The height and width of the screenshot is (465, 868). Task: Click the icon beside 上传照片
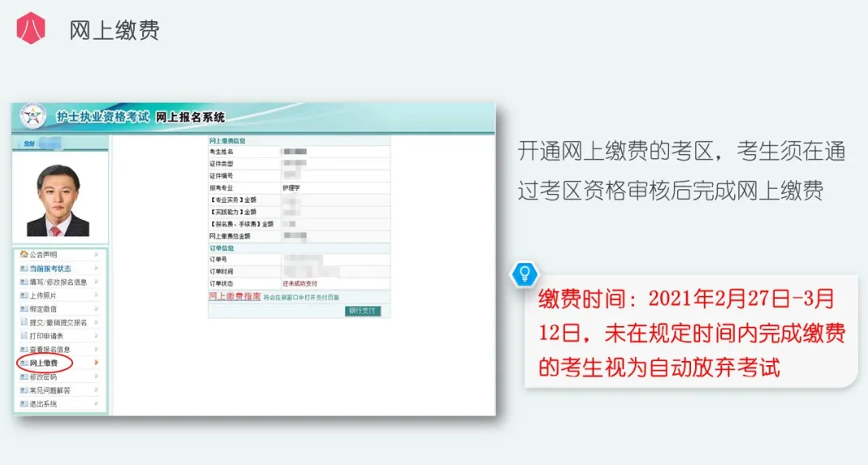point(24,295)
